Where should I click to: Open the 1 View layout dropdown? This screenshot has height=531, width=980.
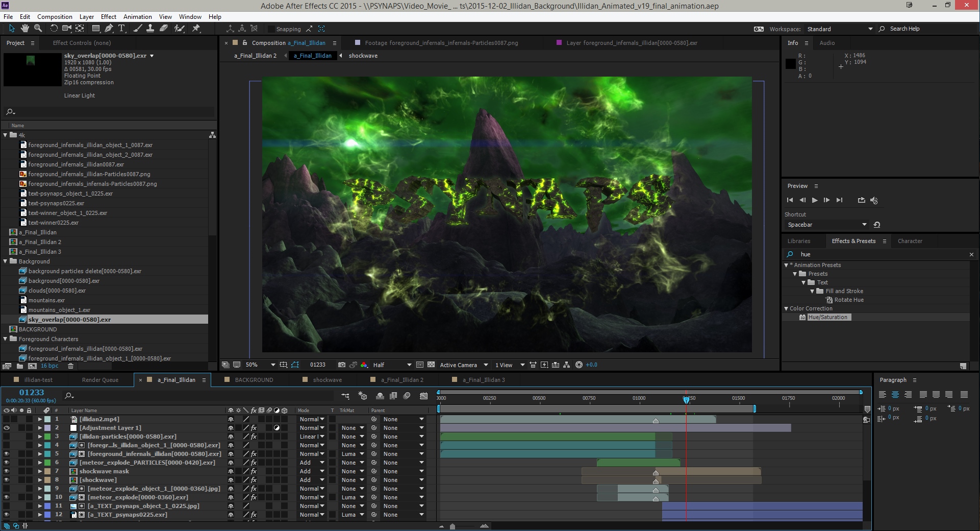(x=510, y=365)
